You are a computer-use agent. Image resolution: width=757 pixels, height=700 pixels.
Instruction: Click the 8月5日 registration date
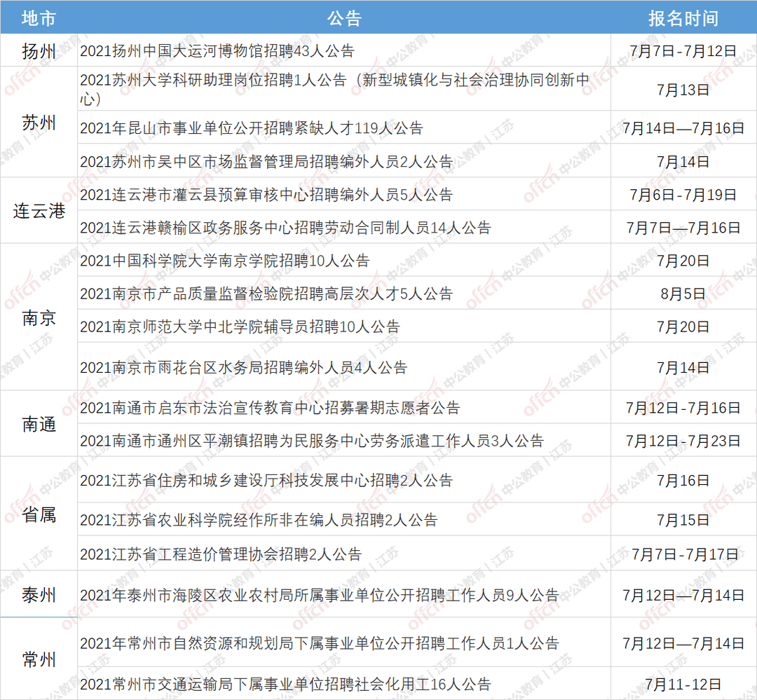pos(683,294)
